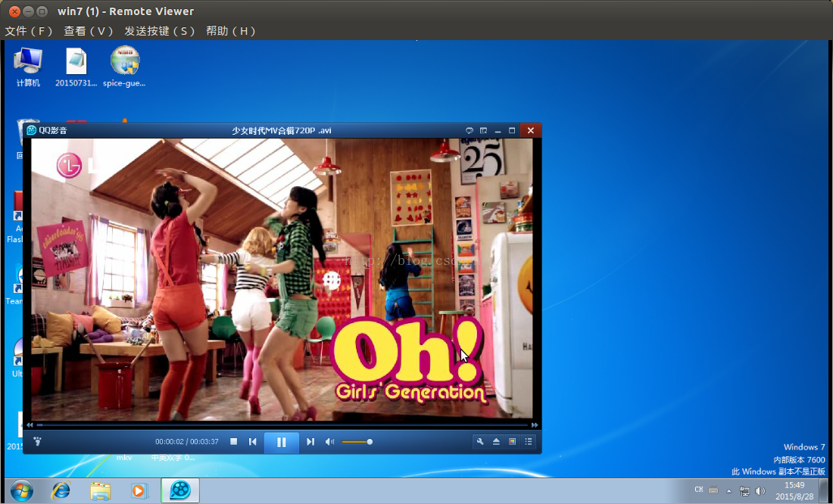Click the eject/open file icon
Viewport: 833px width, 504px height.
(496, 441)
